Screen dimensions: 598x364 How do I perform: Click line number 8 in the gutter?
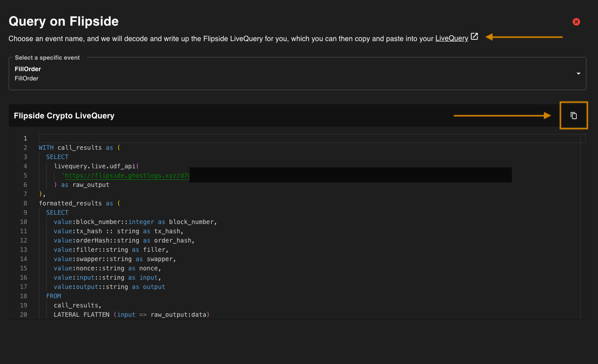(25, 203)
